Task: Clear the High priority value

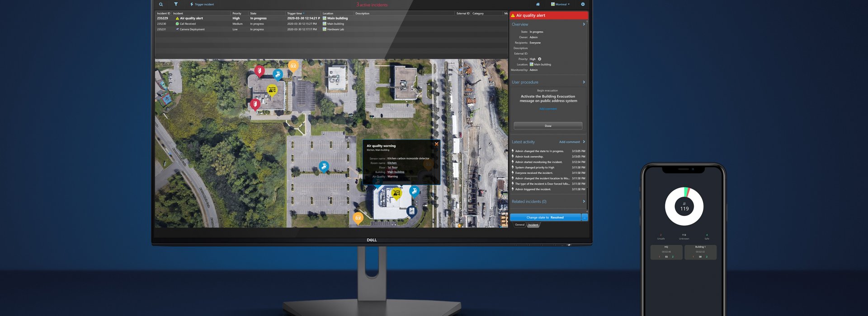Action: [x=539, y=59]
